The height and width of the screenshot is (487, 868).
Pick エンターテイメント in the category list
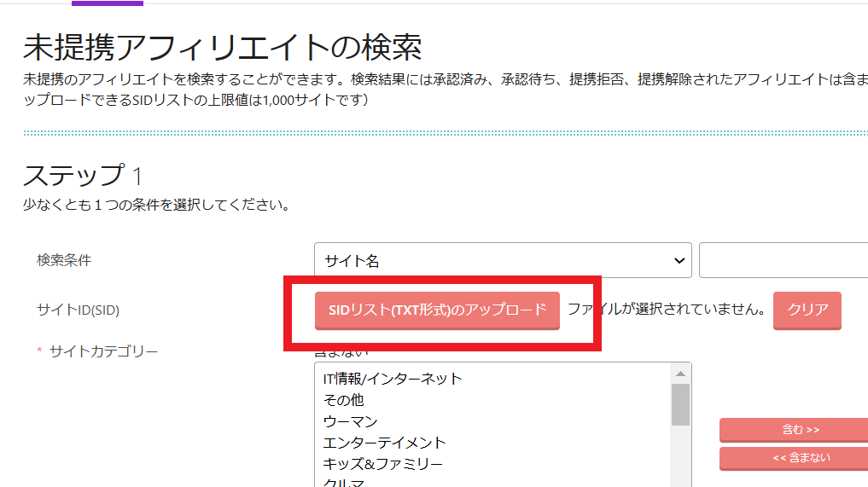click(x=384, y=443)
